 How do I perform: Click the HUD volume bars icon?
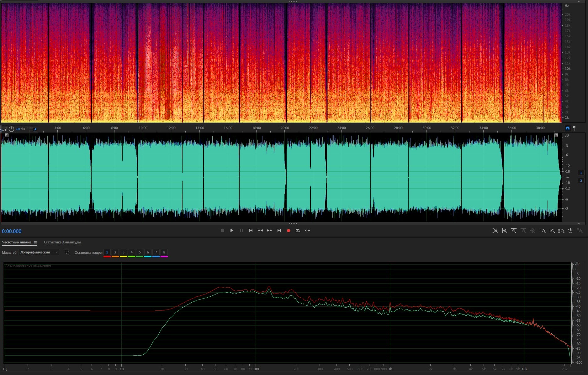(x=4, y=129)
